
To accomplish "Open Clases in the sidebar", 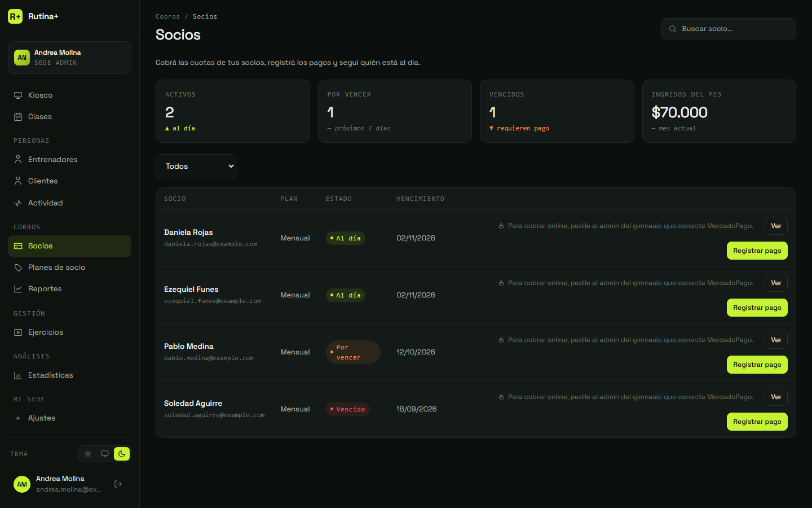I will pyautogui.click(x=69, y=117).
